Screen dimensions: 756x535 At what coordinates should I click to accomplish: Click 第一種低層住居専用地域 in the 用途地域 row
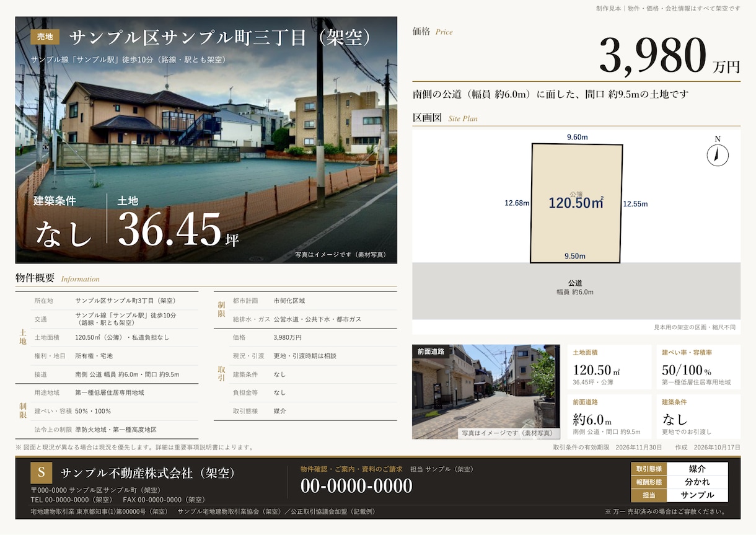click(110, 392)
